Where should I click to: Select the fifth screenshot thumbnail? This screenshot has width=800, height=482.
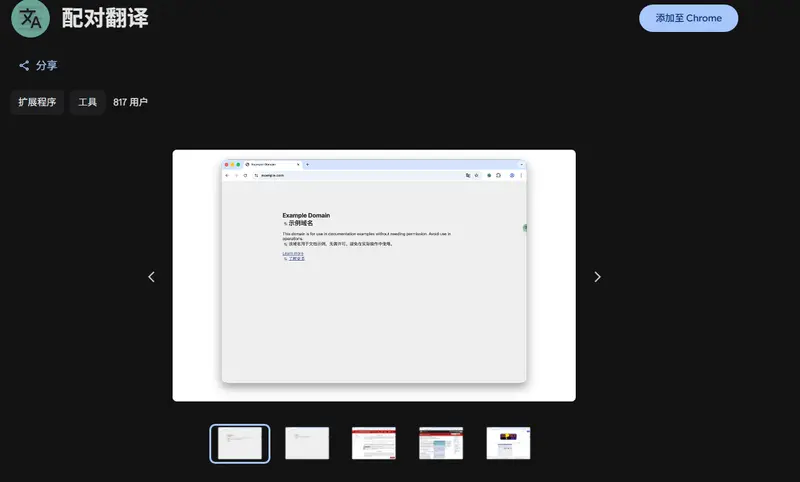(x=508, y=443)
